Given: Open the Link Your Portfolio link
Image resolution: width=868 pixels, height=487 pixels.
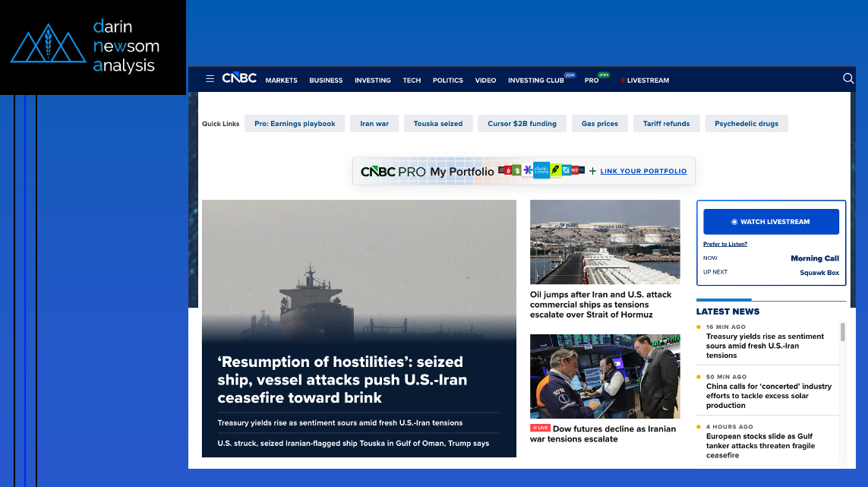Looking at the screenshot, I should pos(643,172).
